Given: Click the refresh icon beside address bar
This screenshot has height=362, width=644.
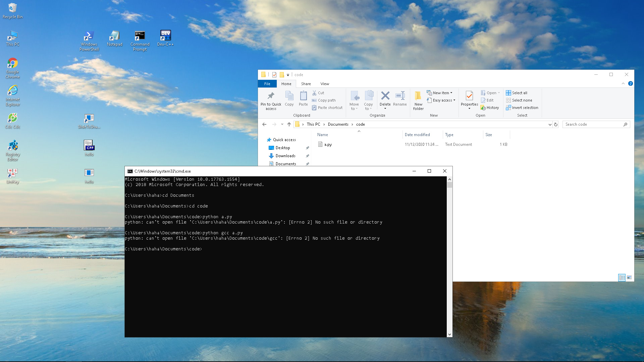Looking at the screenshot, I should pos(556,124).
